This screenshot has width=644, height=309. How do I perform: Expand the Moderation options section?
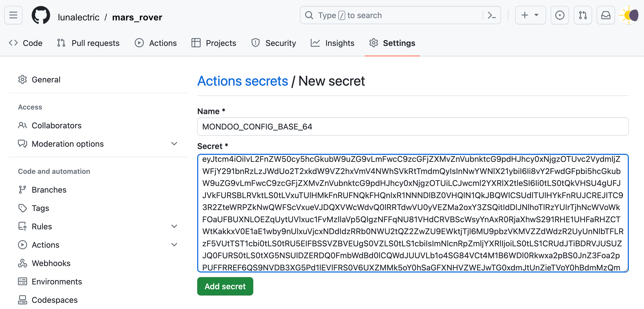[x=174, y=144]
